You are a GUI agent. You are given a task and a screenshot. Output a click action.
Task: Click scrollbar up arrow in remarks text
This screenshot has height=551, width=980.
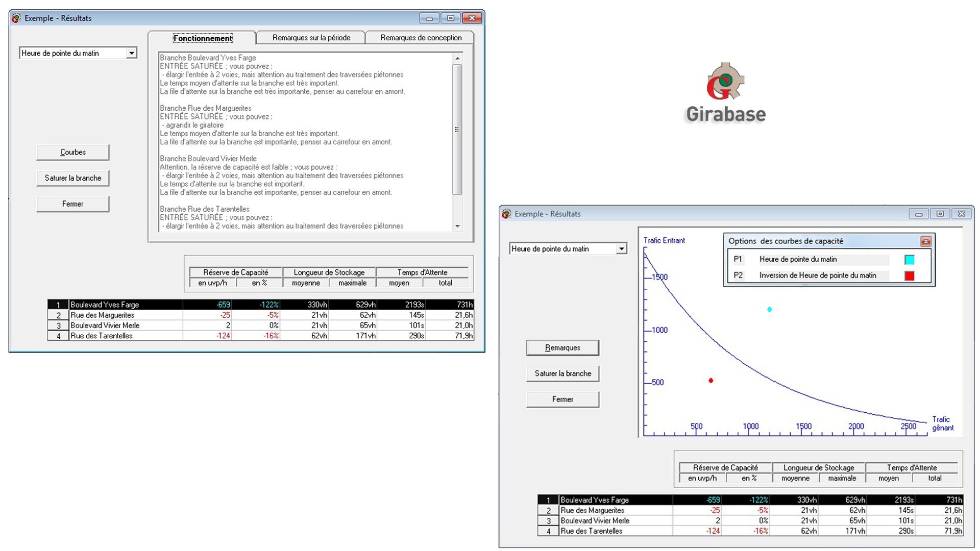pos(457,59)
